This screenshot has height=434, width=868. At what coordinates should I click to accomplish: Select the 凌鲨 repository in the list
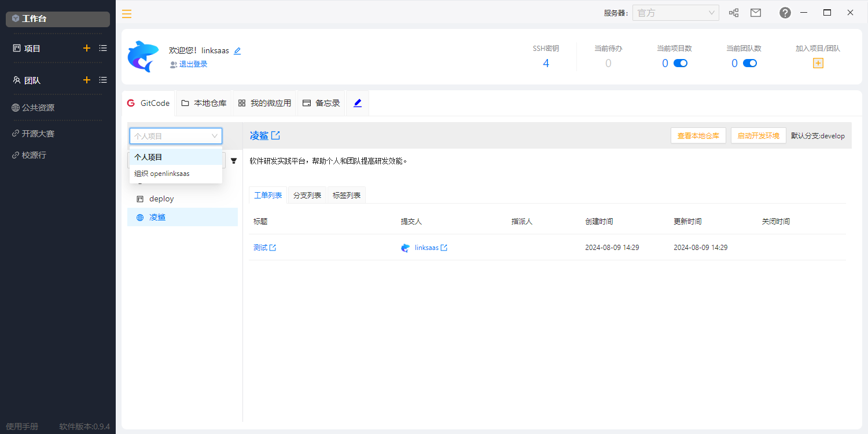click(182, 217)
